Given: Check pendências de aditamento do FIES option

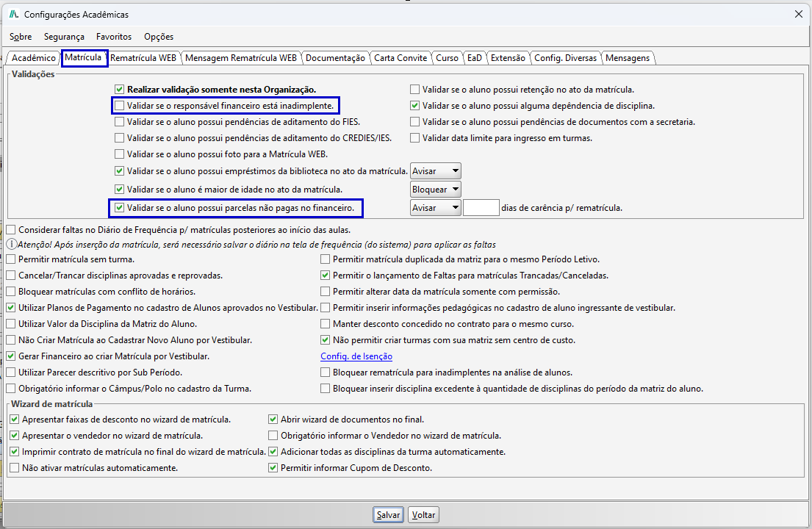Looking at the screenshot, I should (119, 122).
